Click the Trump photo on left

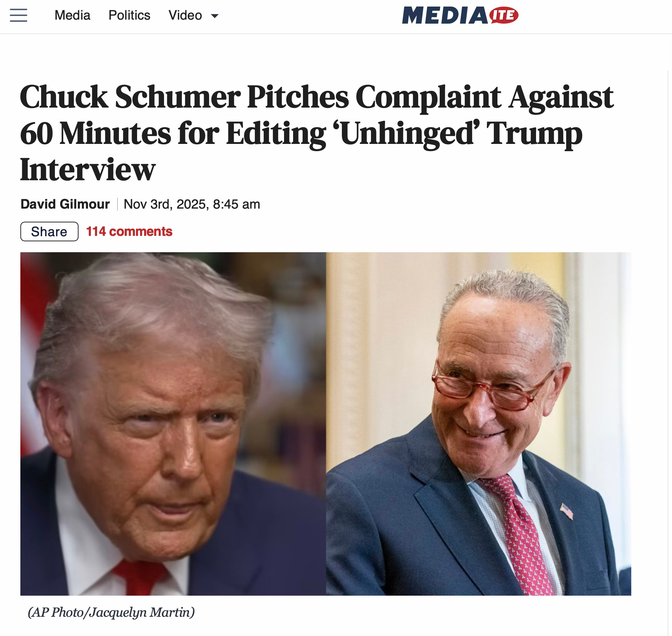coord(173,424)
